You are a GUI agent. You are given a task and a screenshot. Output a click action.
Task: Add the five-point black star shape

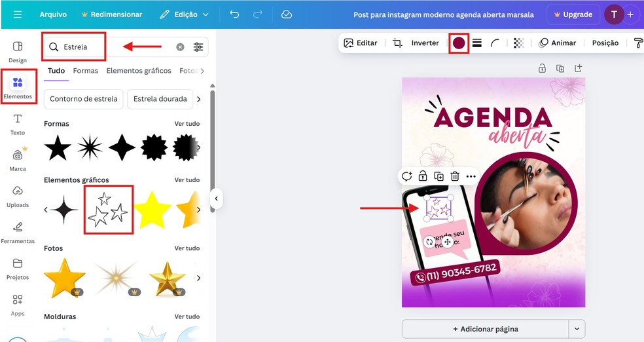pyautogui.click(x=58, y=147)
